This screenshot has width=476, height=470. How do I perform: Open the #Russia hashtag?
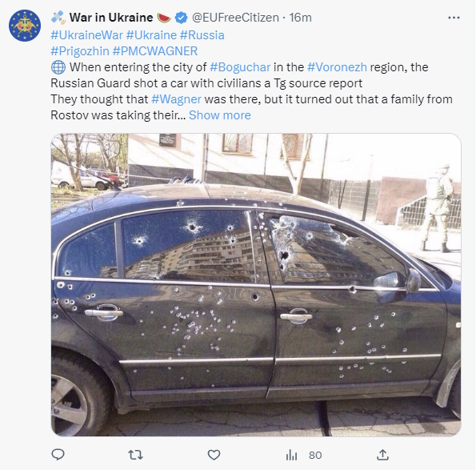click(x=202, y=35)
